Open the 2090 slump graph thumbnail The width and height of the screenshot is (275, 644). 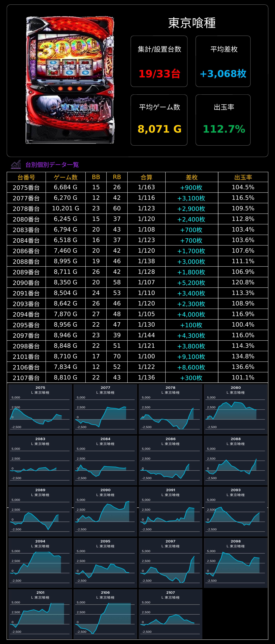(105, 511)
